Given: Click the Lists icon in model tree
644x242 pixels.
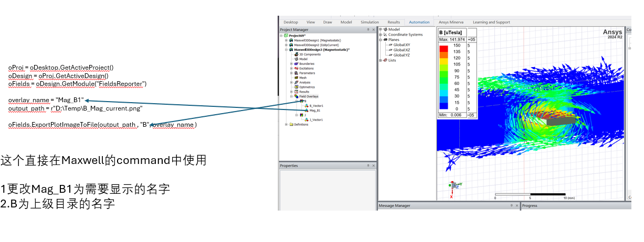Looking at the screenshot, I should click(385, 60).
